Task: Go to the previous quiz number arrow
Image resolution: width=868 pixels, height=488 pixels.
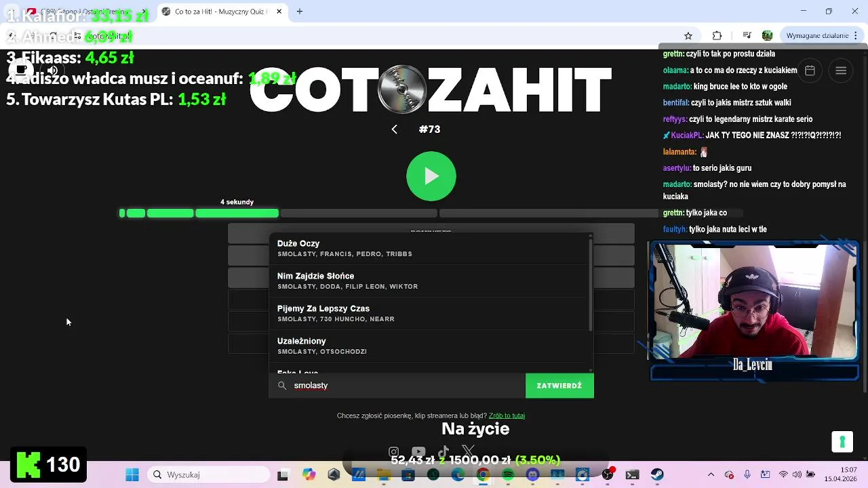Action: 394,129
